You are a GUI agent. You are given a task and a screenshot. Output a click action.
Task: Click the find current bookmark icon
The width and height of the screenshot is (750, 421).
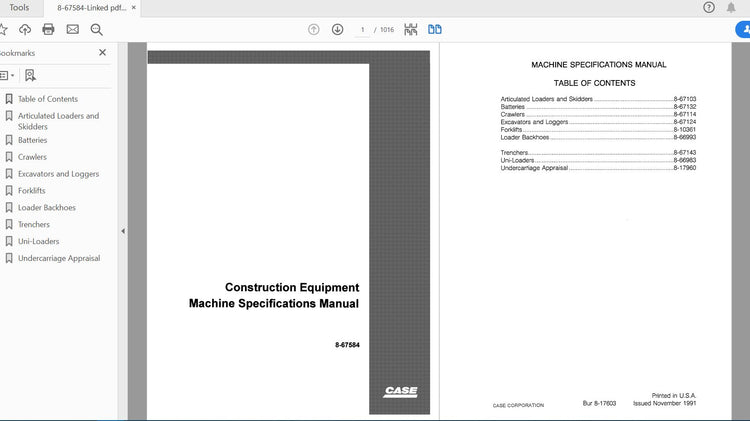click(x=30, y=75)
